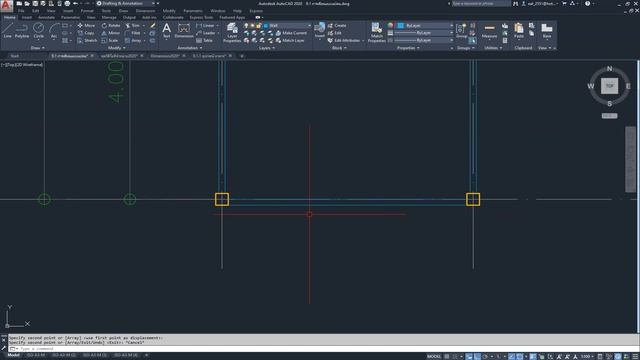Image resolution: width=640 pixels, height=360 pixels.
Task: Click the Undo arrow in quick access toolbar
Action: point(75,3)
